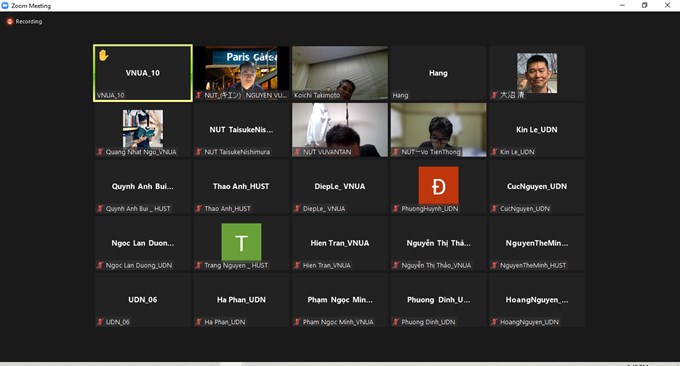
Task: Click the 'DiepLe_ VNUA' tile name
Action: [x=340, y=186]
